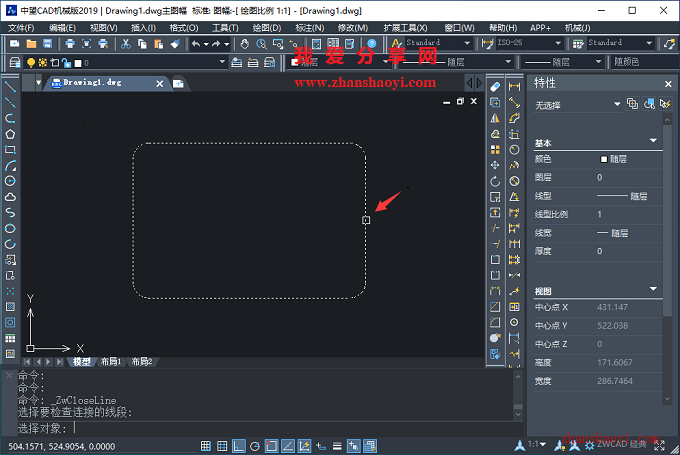Click the ZWCAD 经典 workspace switcher

tap(616, 445)
